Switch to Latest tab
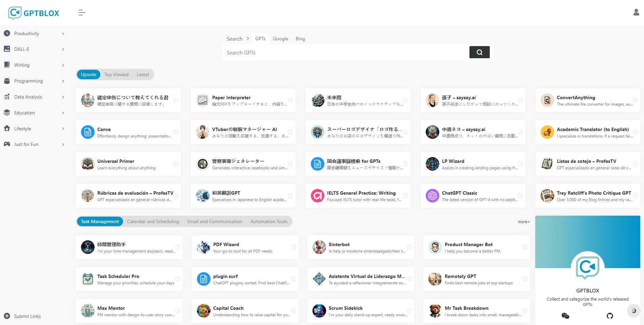Screen dimensions: 644x325 (143, 74)
